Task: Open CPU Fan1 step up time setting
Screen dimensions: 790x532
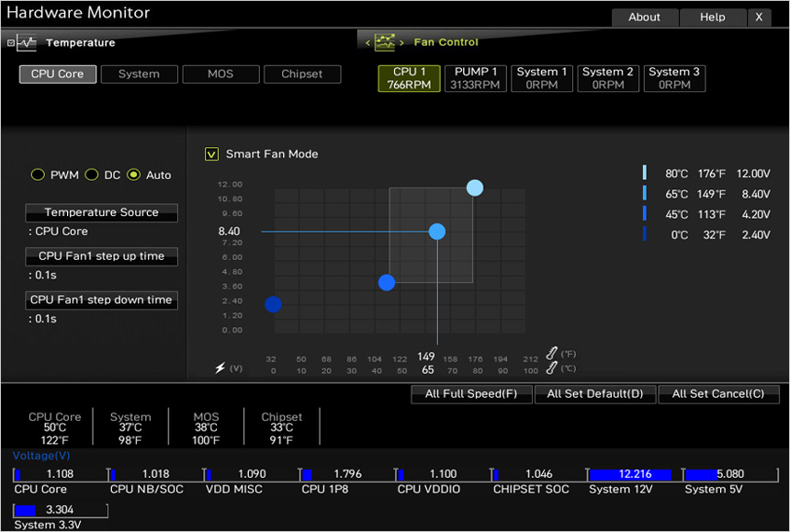Action: pyautogui.click(x=101, y=256)
